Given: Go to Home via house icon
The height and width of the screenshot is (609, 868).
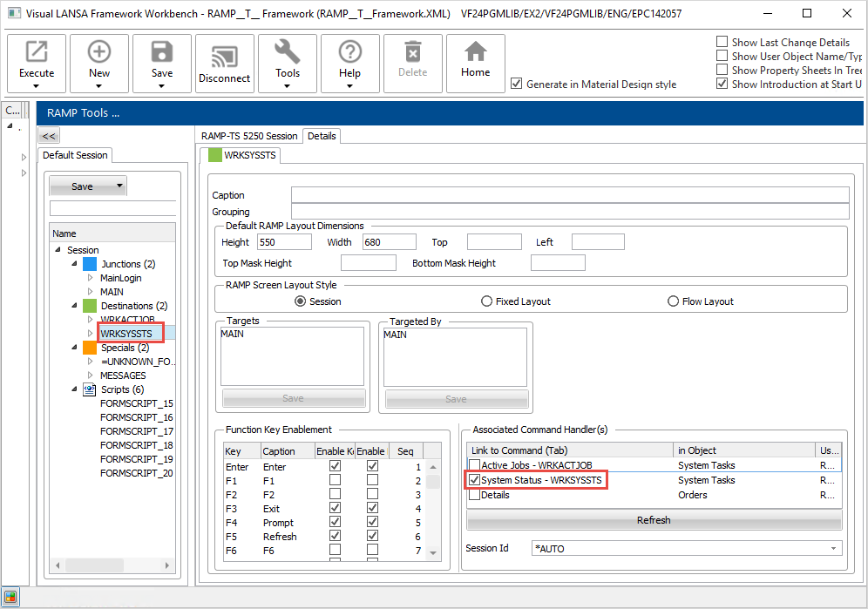Looking at the screenshot, I should [x=475, y=52].
